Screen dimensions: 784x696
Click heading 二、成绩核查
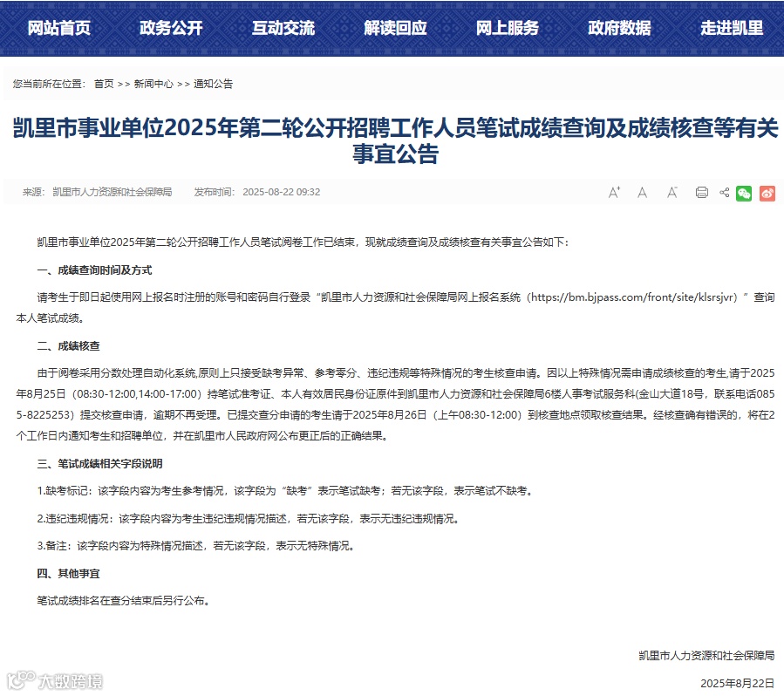tap(69, 346)
